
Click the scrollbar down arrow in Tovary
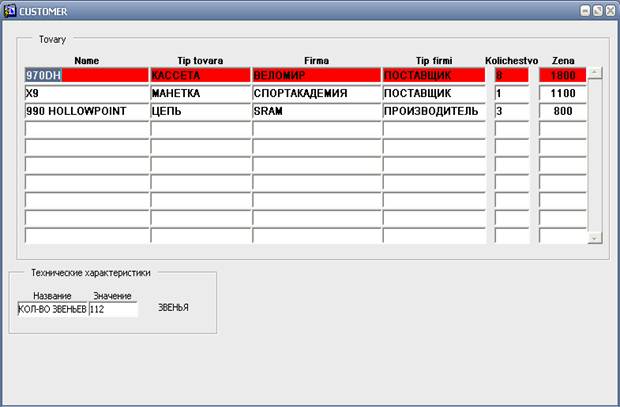click(595, 238)
